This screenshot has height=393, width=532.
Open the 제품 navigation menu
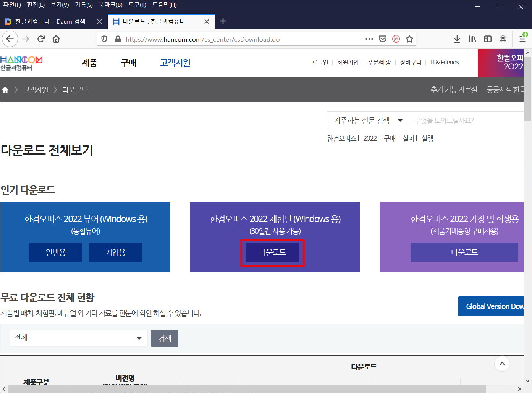[x=89, y=63]
